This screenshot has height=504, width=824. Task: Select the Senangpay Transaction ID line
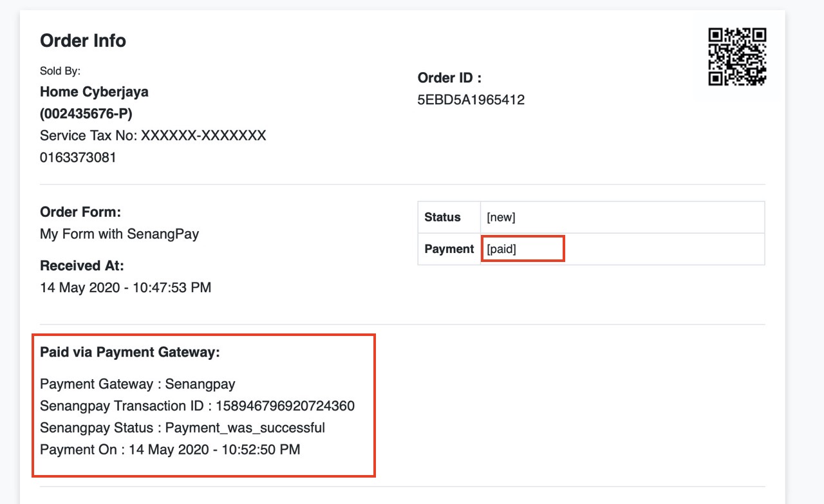pos(197,406)
